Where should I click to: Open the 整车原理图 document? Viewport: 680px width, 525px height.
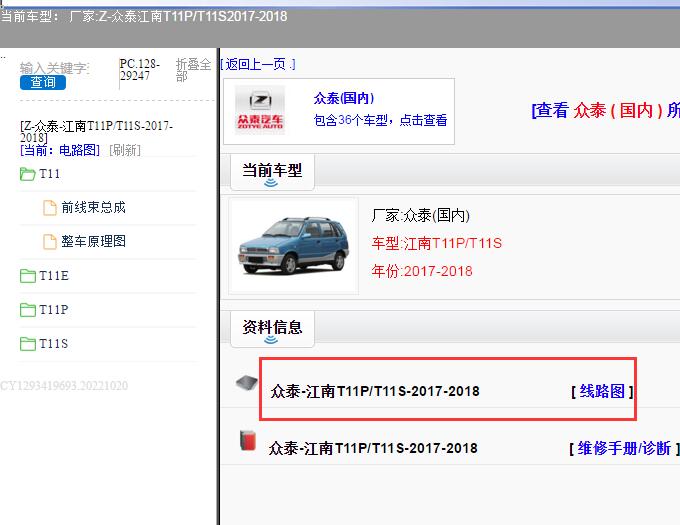(x=93, y=241)
